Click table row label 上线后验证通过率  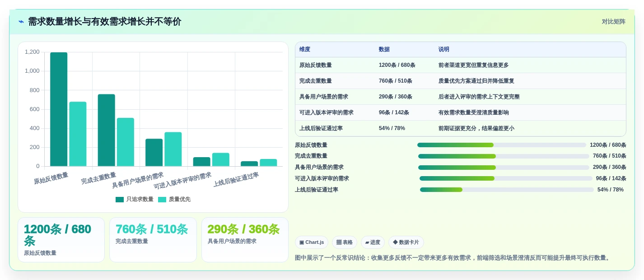(x=321, y=128)
